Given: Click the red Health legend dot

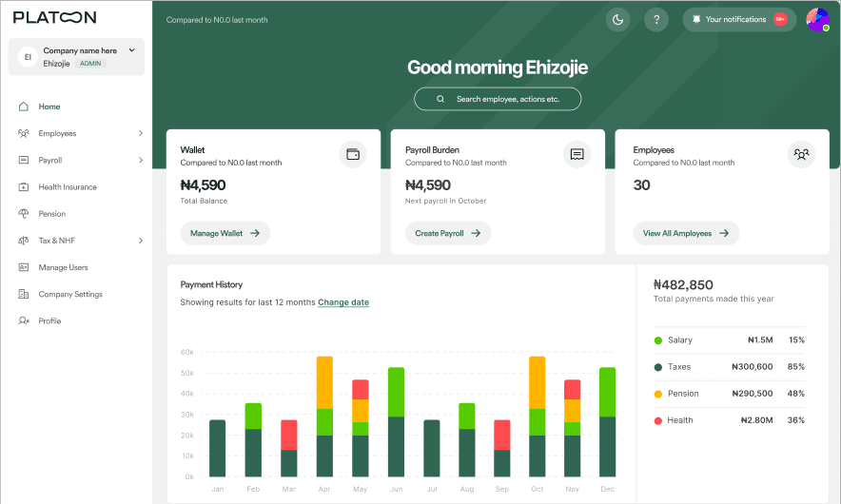Looking at the screenshot, I should [658, 421].
